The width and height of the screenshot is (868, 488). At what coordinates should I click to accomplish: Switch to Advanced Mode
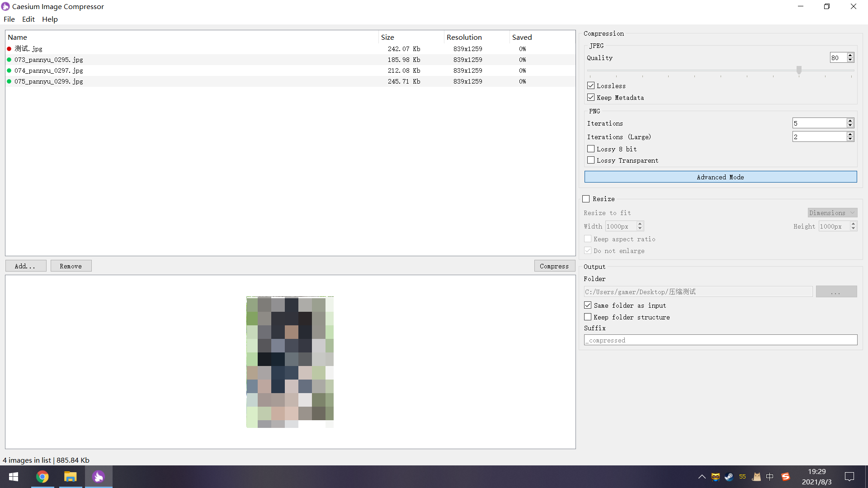[720, 177]
